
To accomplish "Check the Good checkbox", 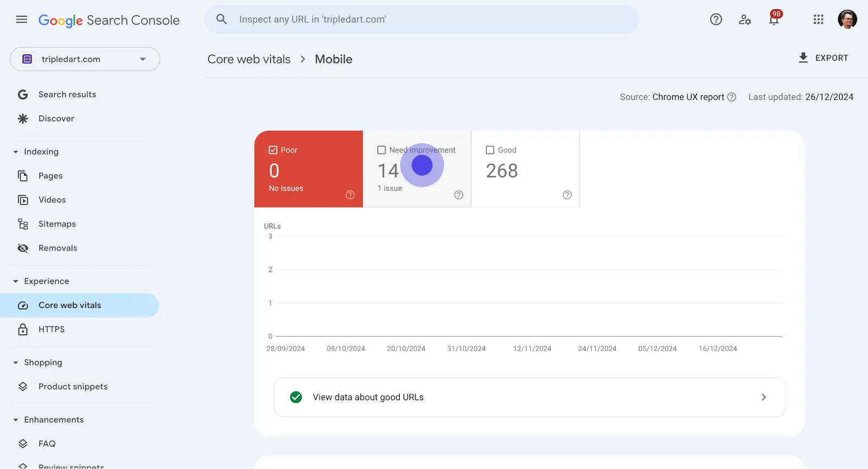I will [490, 150].
